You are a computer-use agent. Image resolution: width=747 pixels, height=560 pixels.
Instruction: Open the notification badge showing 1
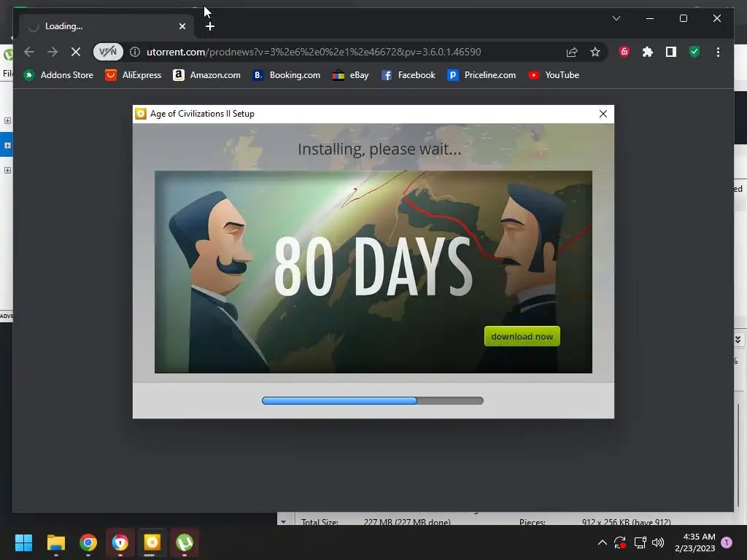tap(727, 542)
